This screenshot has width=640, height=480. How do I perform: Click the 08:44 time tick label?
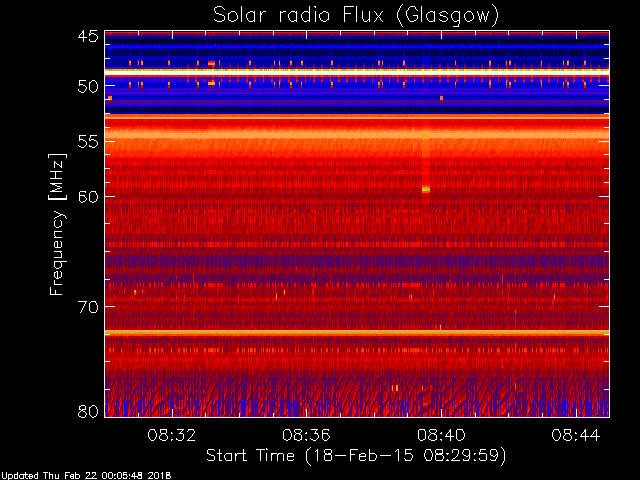pyautogui.click(x=576, y=435)
